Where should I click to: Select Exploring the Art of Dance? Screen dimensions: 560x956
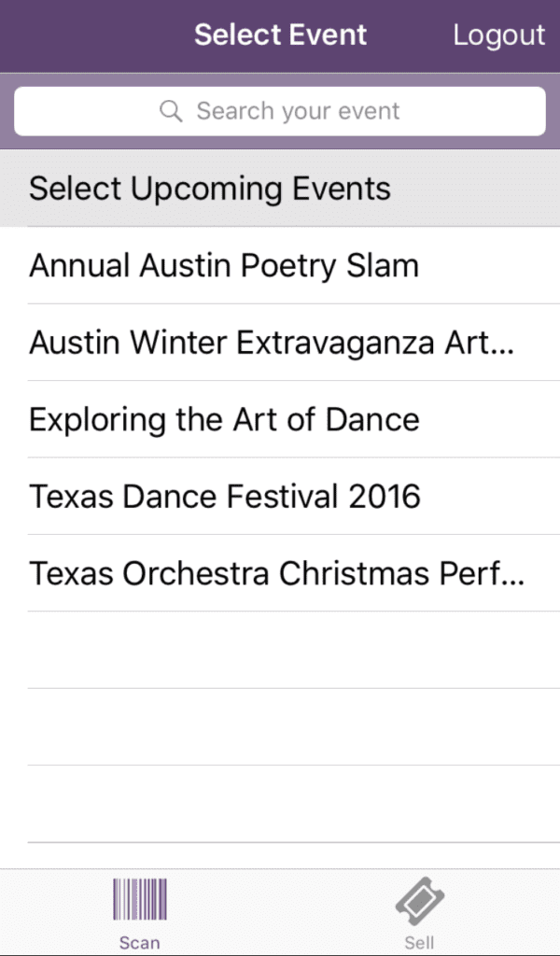[x=280, y=419]
